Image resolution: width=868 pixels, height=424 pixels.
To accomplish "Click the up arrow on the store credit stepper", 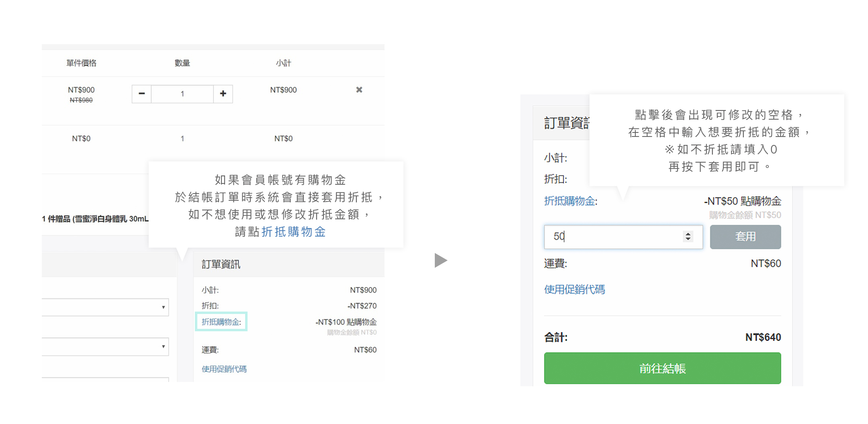I will (688, 234).
